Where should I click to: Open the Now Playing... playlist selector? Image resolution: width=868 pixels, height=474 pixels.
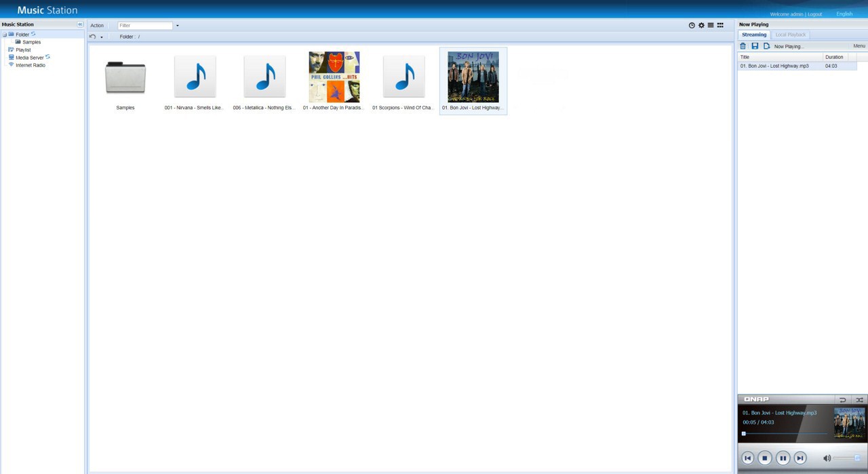tap(789, 47)
